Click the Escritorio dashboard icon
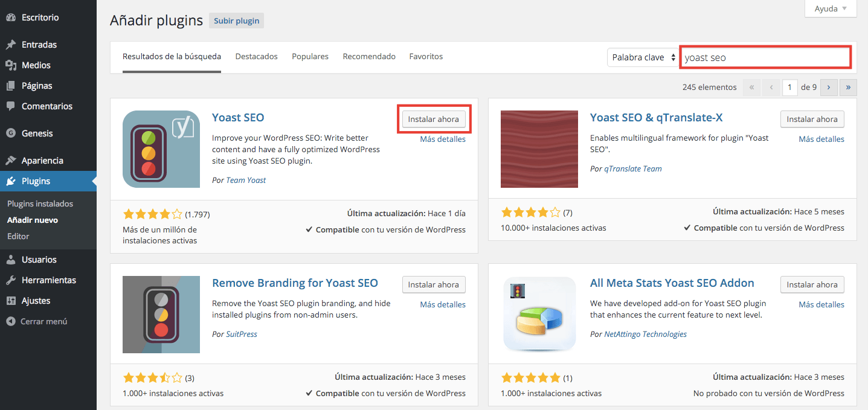Screen dimensions: 868x410 tap(10, 18)
